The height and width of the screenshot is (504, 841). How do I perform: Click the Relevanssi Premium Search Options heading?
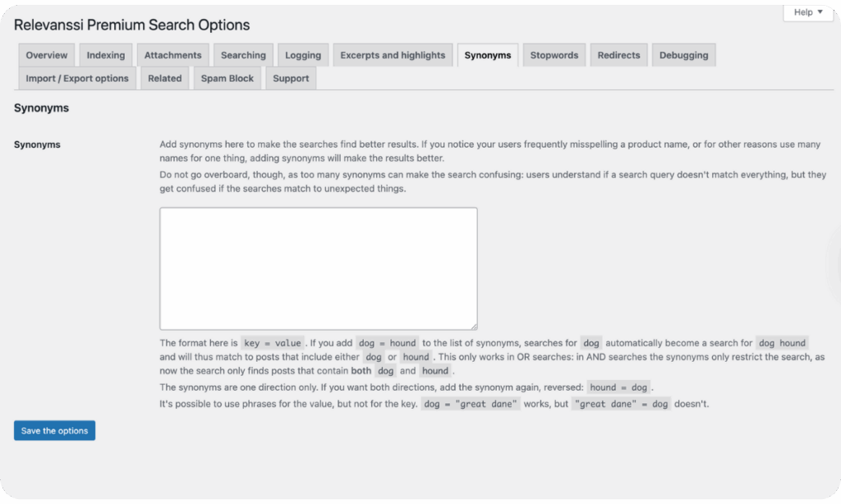point(132,25)
